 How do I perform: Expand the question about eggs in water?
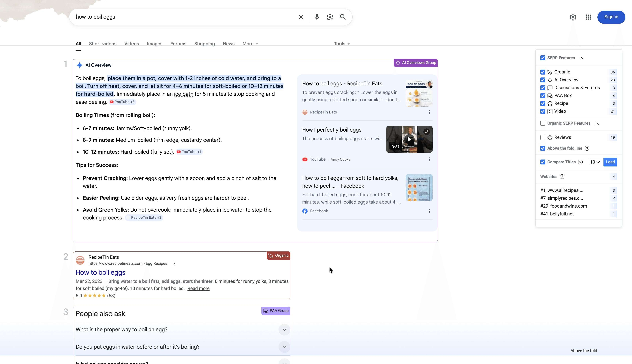pos(284,347)
